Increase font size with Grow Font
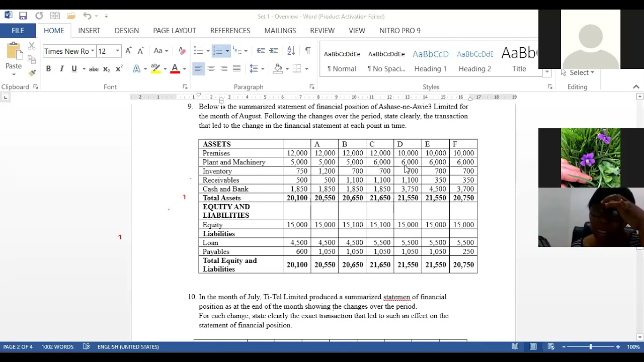 (x=128, y=51)
